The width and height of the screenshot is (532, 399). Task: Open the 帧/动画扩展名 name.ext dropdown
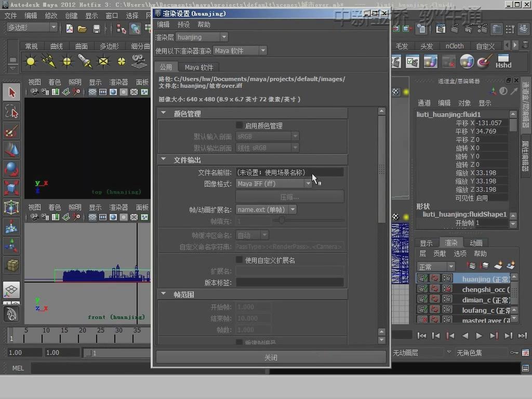[267, 210]
